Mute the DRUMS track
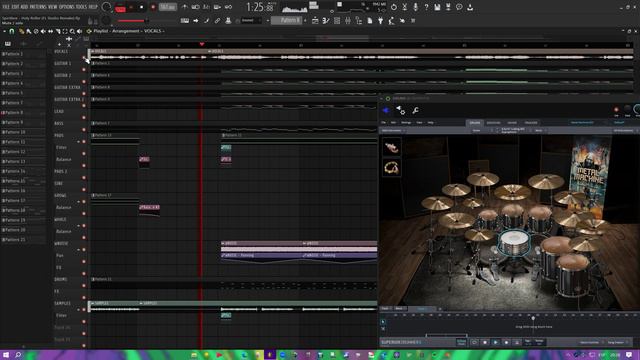This screenshot has width=640, height=360. tap(84, 286)
